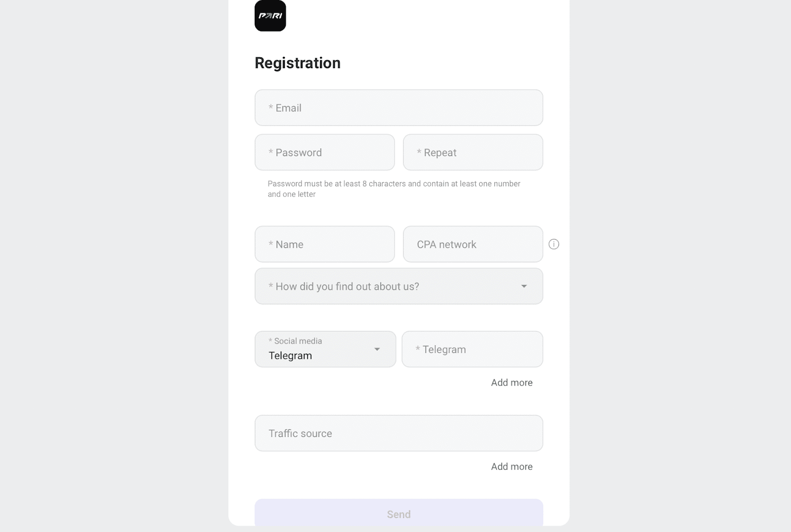This screenshot has height=532, width=791.
Task: Click the Name input field
Action: tap(324, 244)
